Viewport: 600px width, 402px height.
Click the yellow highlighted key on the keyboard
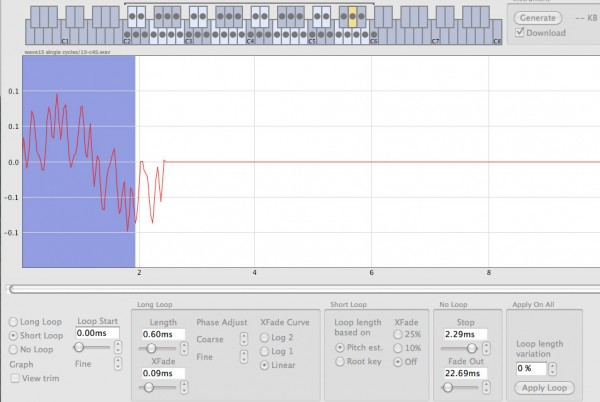(x=352, y=18)
